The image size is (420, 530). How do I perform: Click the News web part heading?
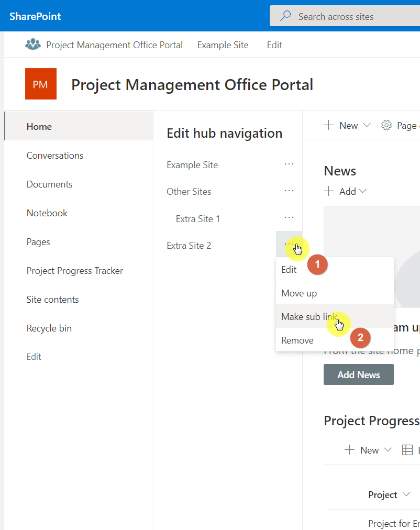pos(340,171)
